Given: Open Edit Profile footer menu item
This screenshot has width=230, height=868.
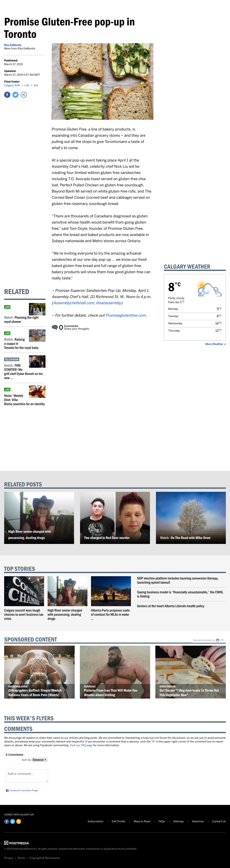Looking at the screenshot, I should click(118, 821).
